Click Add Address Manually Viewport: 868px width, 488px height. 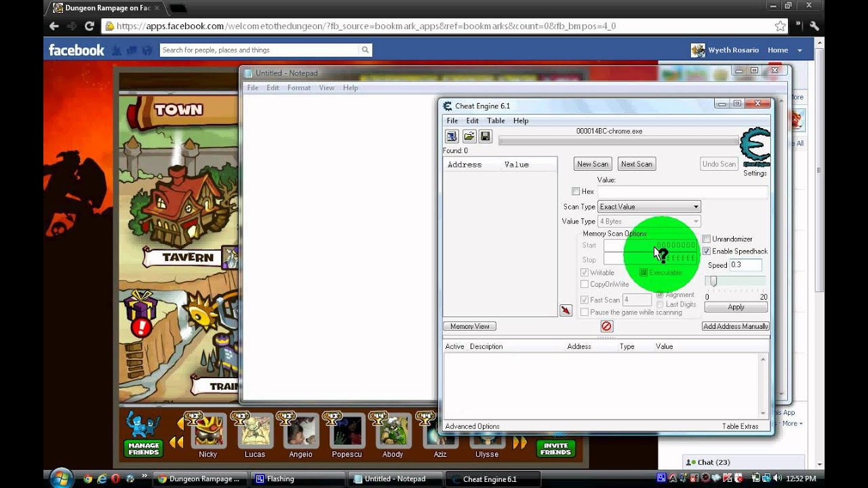tap(736, 327)
